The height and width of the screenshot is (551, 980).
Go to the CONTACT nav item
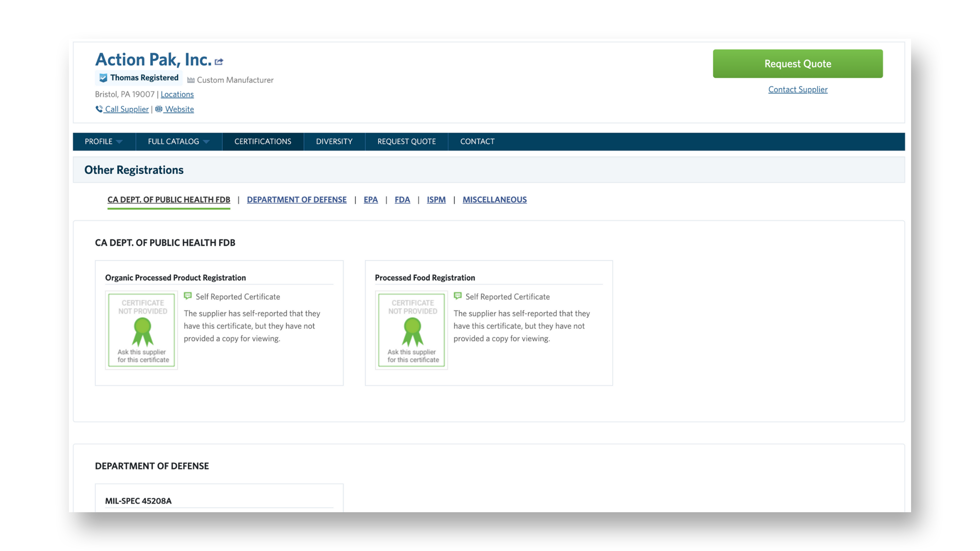(477, 142)
